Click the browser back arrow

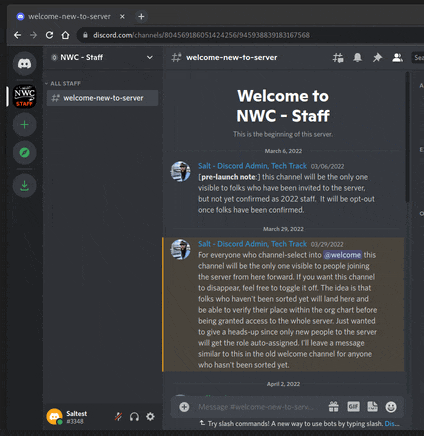click(x=17, y=35)
